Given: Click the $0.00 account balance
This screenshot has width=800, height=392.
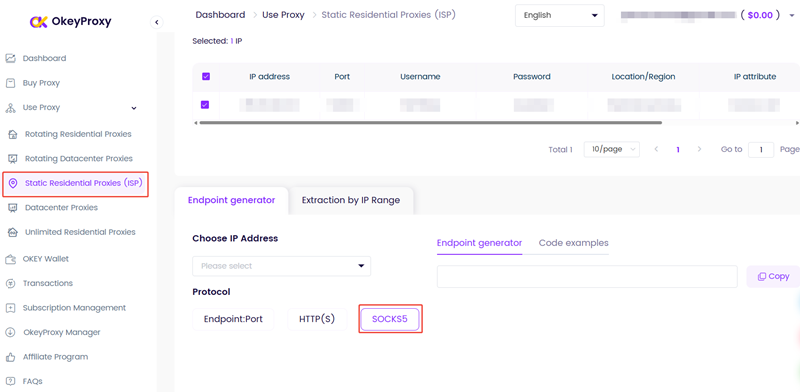Looking at the screenshot, I should 760,15.
